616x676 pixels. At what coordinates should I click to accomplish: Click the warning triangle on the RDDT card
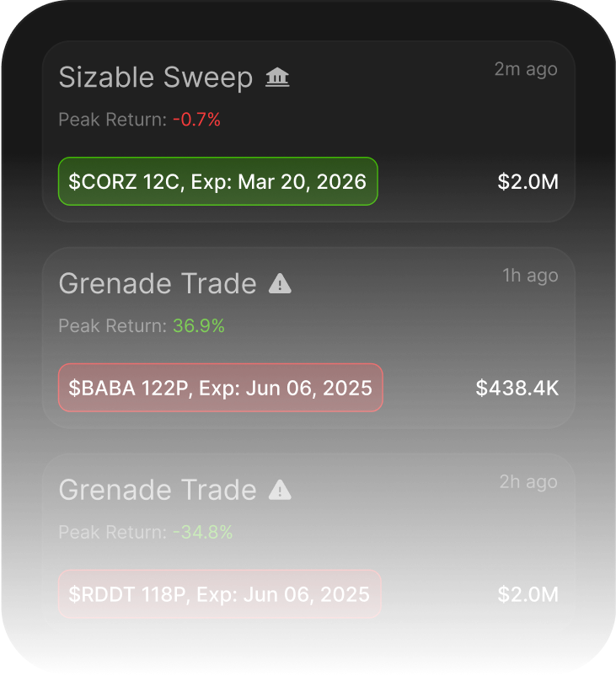point(280,491)
